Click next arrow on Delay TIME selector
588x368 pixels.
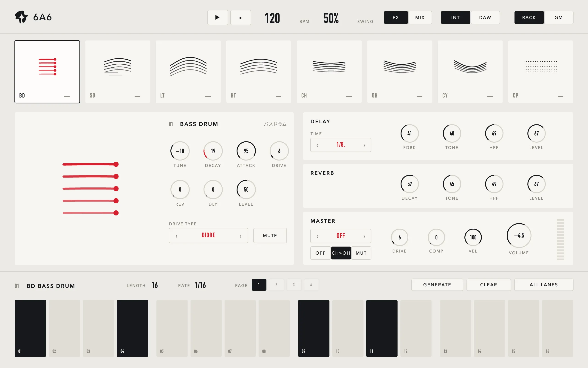364,145
